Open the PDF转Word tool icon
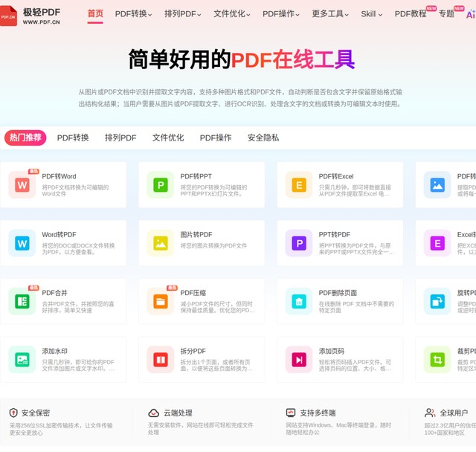This screenshot has width=476, height=452. click(x=22, y=185)
